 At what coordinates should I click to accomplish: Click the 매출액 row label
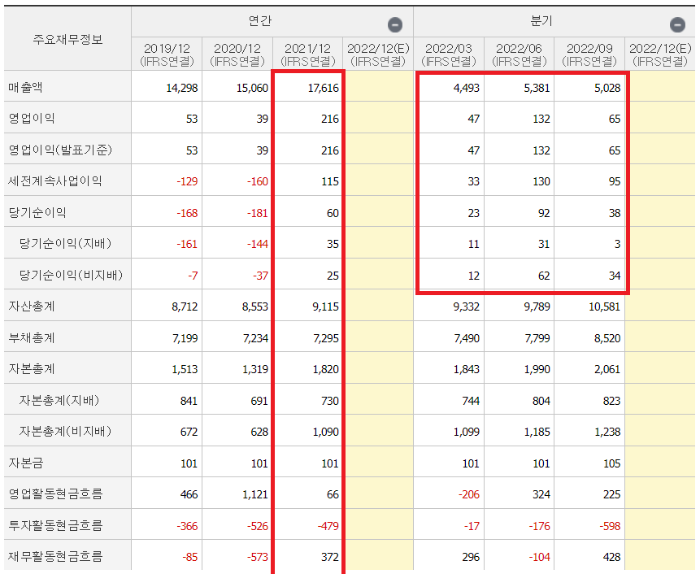coord(25,87)
